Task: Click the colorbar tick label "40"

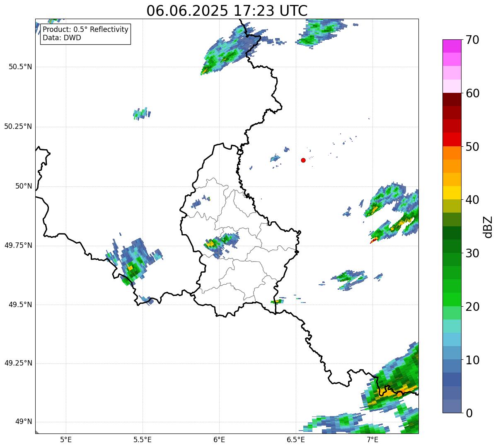Action: click(x=472, y=200)
